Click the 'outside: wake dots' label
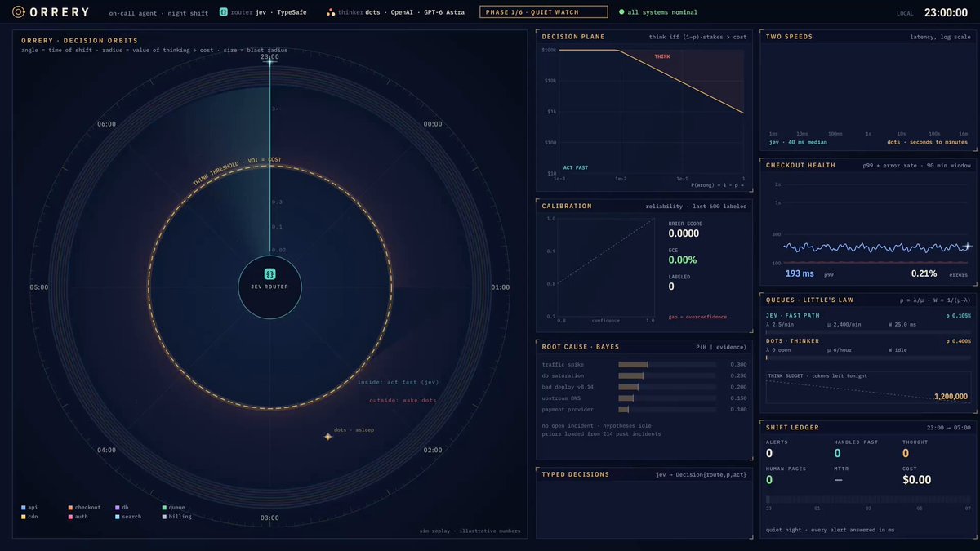 point(403,400)
